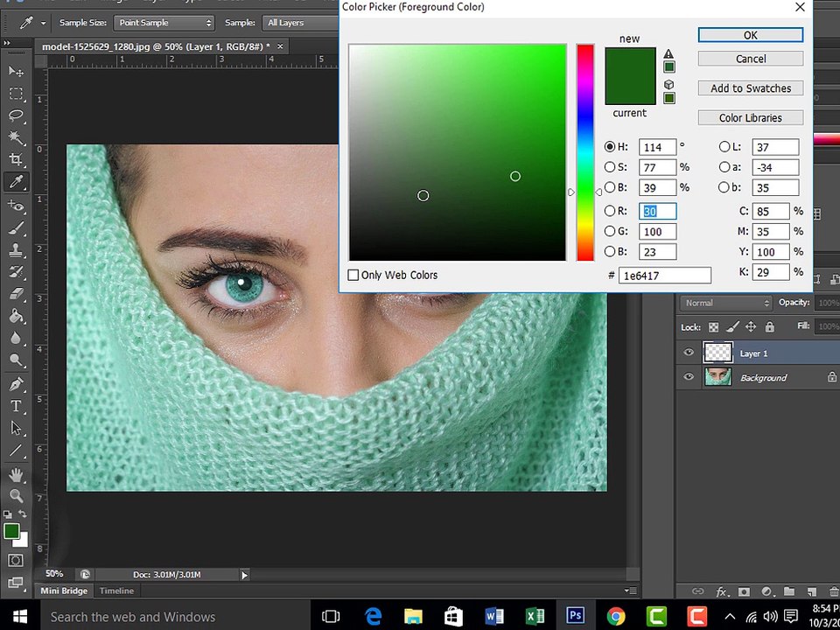Select the Move tool
This screenshot has width=840, height=630.
(x=16, y=72)
